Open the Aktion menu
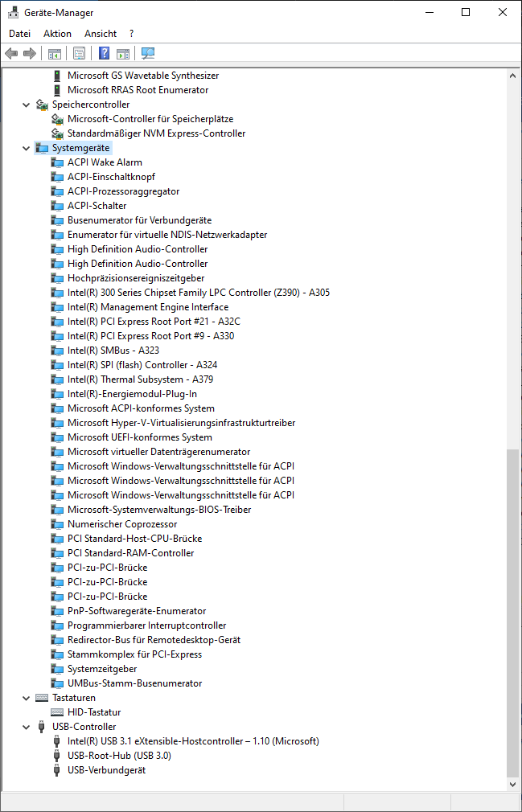The height and width of the screenshot is (812, 522). tap(57, 34)
